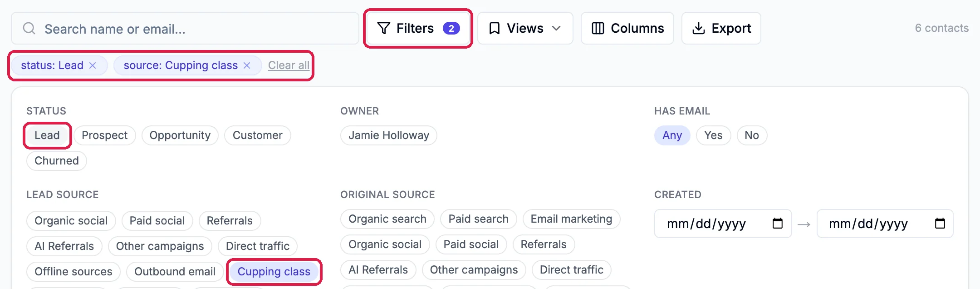This screenshot has height=289, width=980.
Task: Toggle Original Source Referrals
Action: coord(544,244)
